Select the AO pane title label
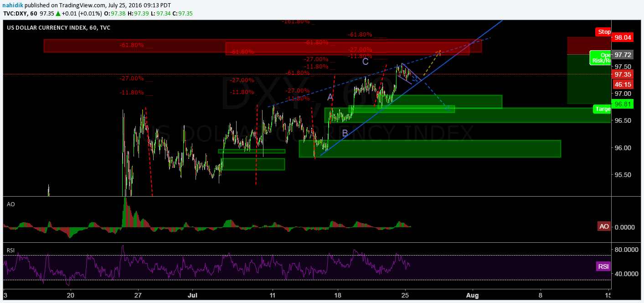 tap(11, 205)
